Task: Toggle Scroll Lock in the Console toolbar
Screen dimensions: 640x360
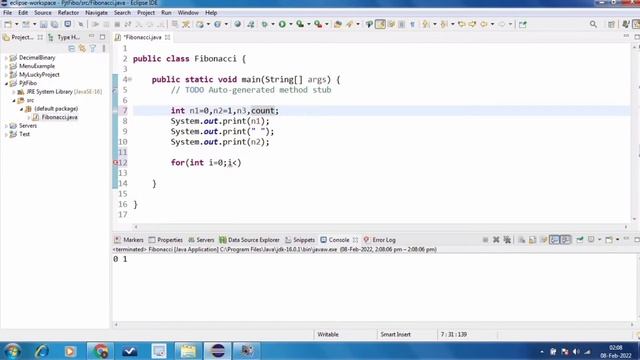Action: click(x=533, y=240)
